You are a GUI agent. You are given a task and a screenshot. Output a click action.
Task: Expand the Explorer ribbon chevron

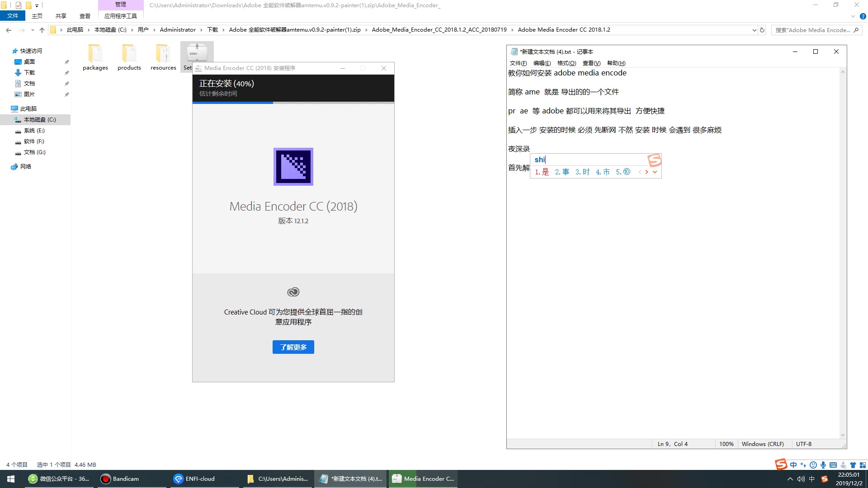(853, 16)
